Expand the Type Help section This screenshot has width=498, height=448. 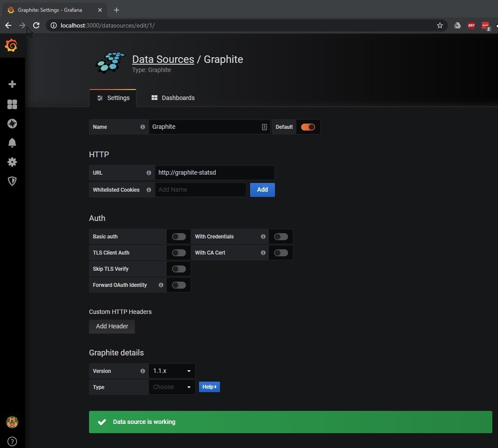210,387
